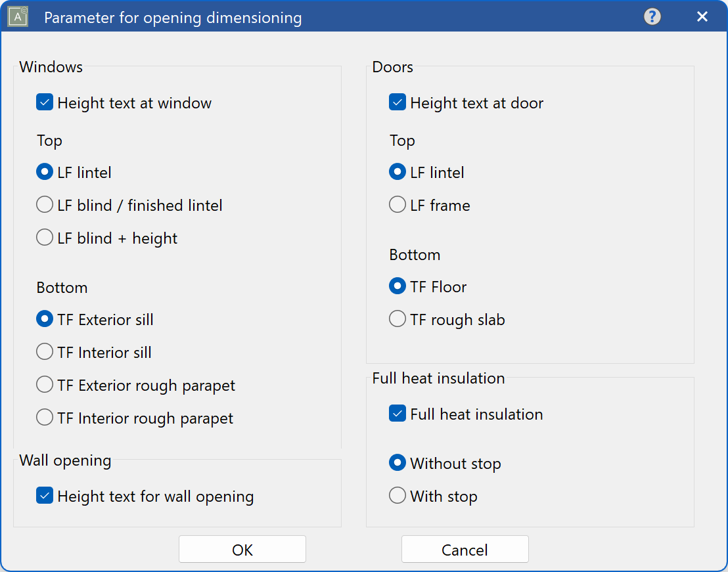Click the application logo in the title bar
The width and height of the screenshot is (728, 572).
point(17,16)
